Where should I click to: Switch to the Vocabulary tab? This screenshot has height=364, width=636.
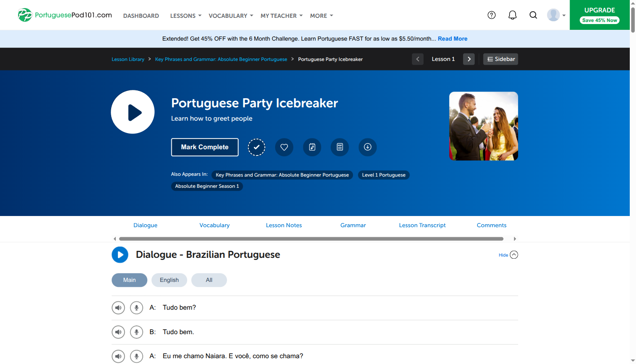pyautogui.click(x=214, y=225)
